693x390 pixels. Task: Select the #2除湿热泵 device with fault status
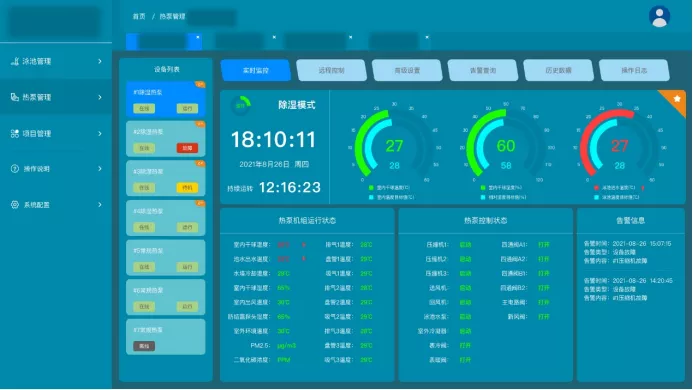click(166, 139)
